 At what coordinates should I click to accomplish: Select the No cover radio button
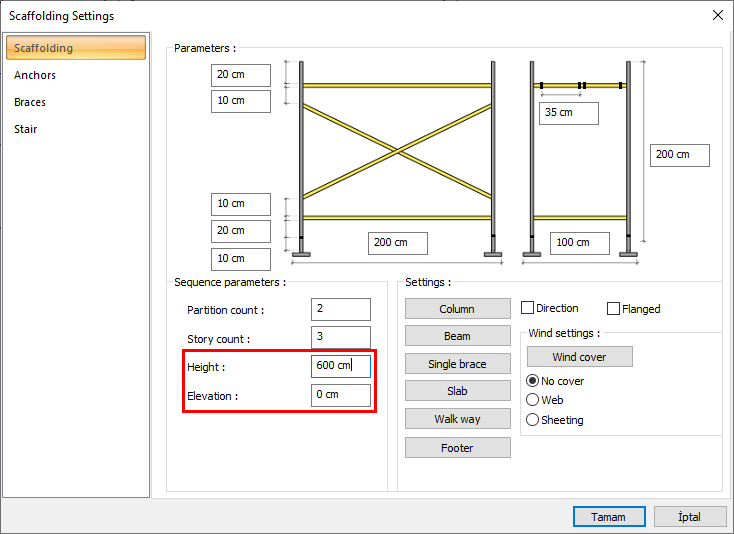click(532, 381)
